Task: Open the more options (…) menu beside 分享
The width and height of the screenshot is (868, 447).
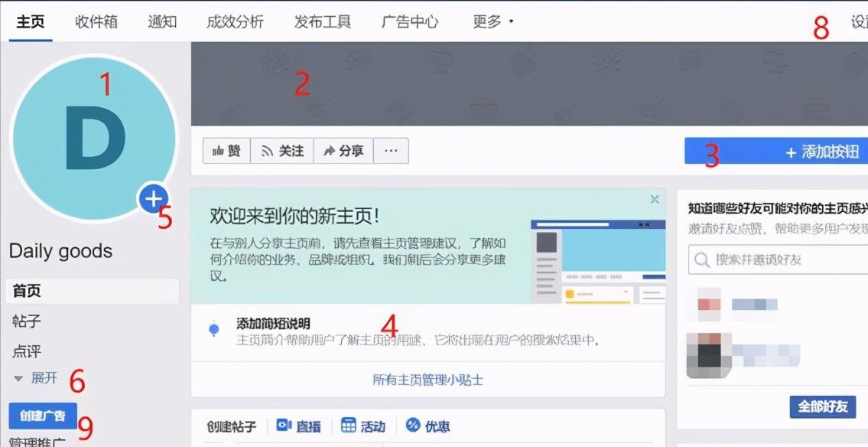Action: (x=390, y=150)
